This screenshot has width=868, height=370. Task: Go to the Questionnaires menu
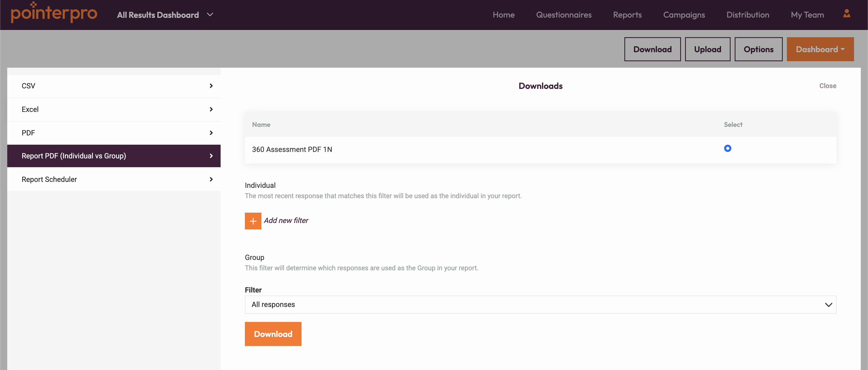click(x=563, y=15)
